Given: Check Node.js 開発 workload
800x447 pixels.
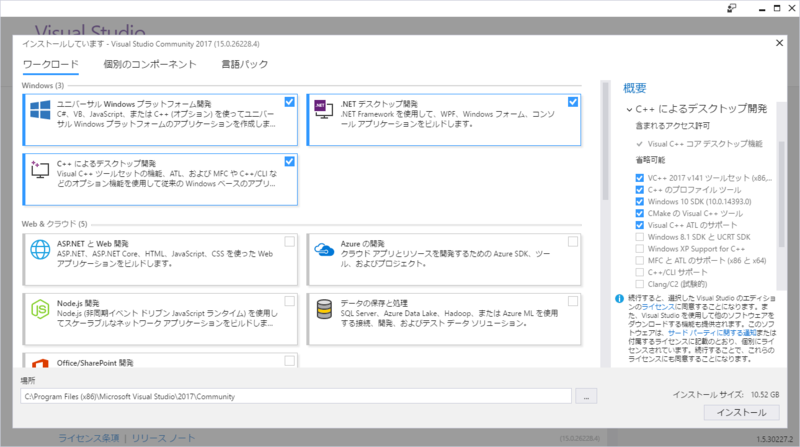Looking at the screenshot, I should coord(289,301).
